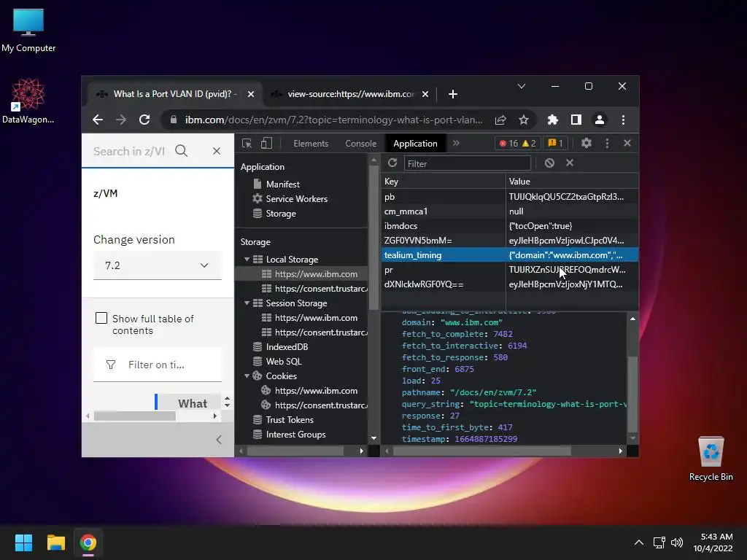Open Chrome profile avatar

600,120
